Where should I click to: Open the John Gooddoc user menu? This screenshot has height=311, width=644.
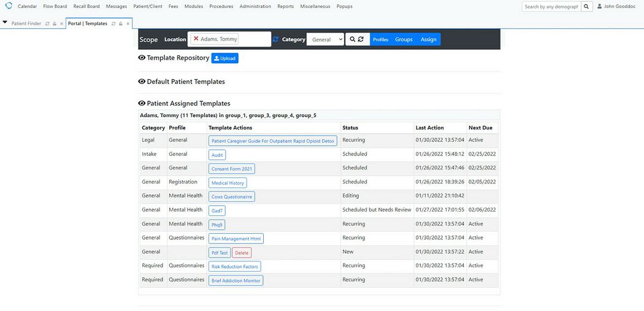pos(618,7)
